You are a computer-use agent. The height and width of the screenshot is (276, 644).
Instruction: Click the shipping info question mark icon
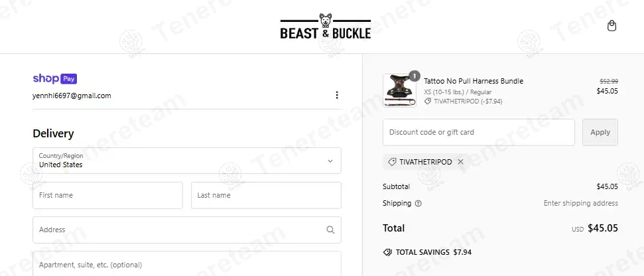click(x=418, y=204)
